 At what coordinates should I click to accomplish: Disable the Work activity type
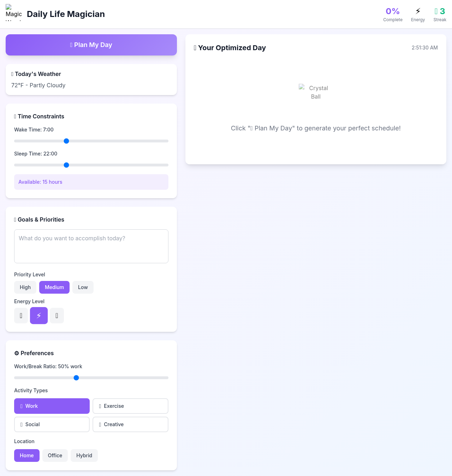tap(52, 406)
